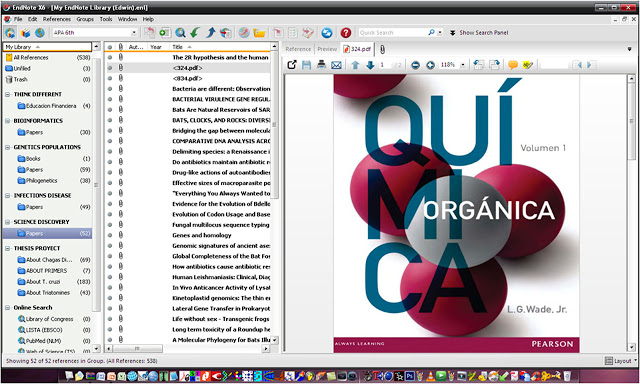
Task: Sort by the Title column header
Action: (x=220, y=47)
